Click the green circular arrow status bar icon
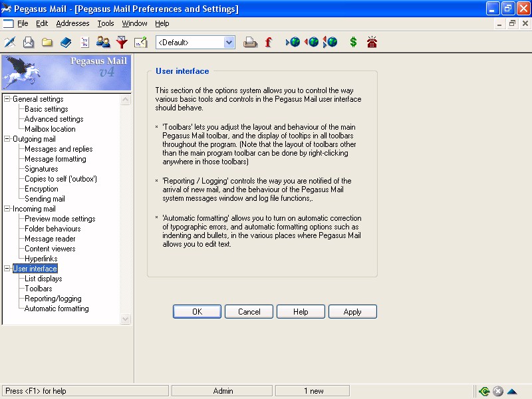 [x=484, y=391]
